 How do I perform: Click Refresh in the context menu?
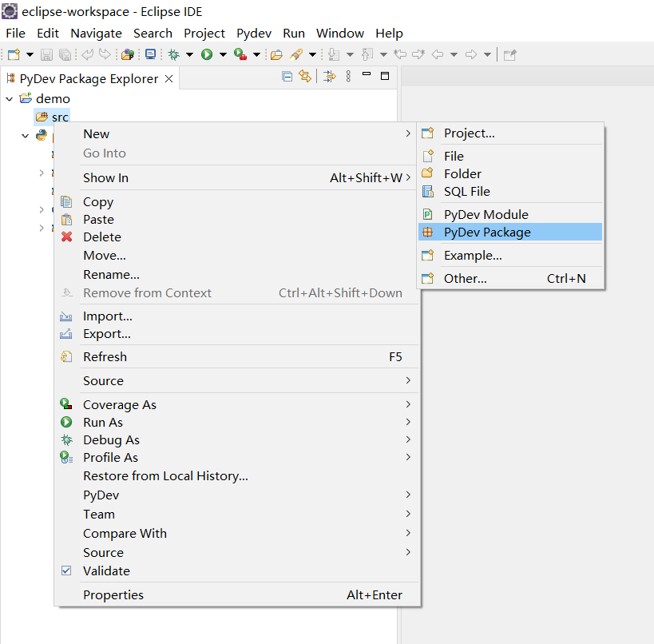click(x=237, y=357)
